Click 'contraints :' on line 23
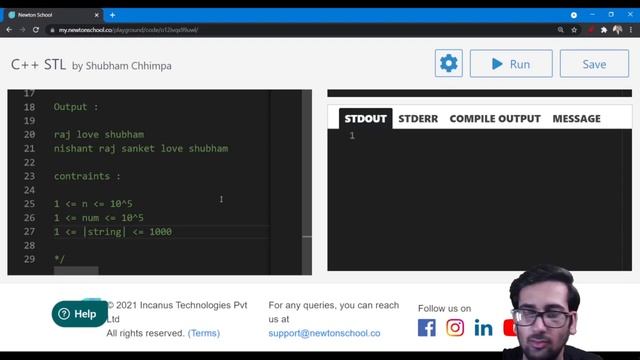 (87, 176)
